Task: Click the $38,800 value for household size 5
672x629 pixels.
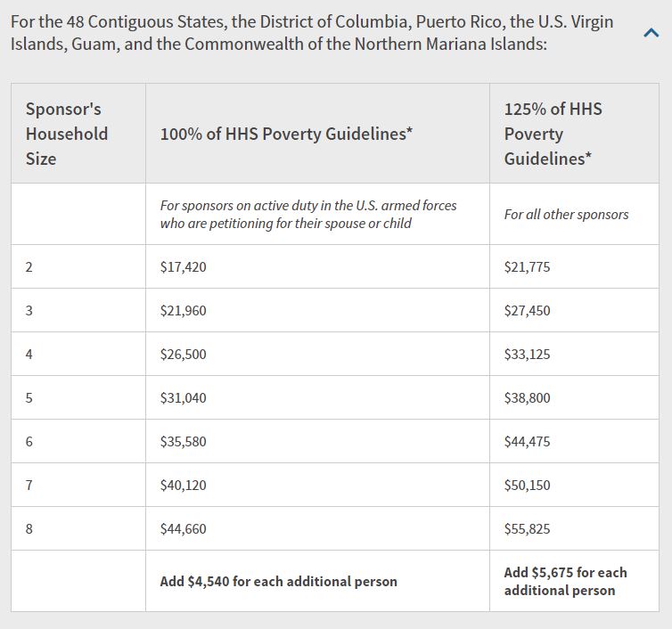Action: tap(527, 398)
